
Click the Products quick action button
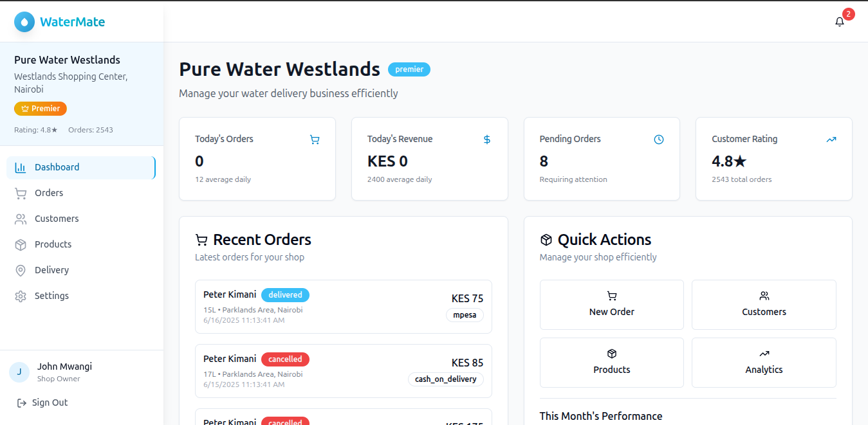[612, 363]
